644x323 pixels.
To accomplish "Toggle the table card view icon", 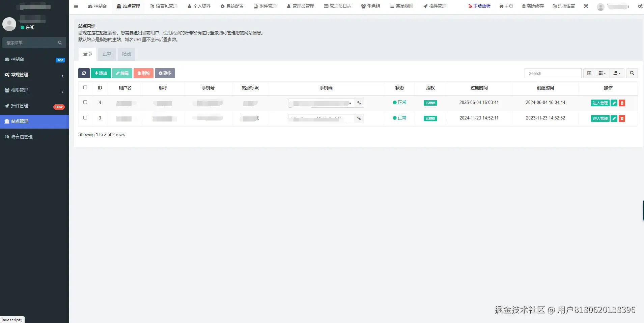I will click(589, 73).
